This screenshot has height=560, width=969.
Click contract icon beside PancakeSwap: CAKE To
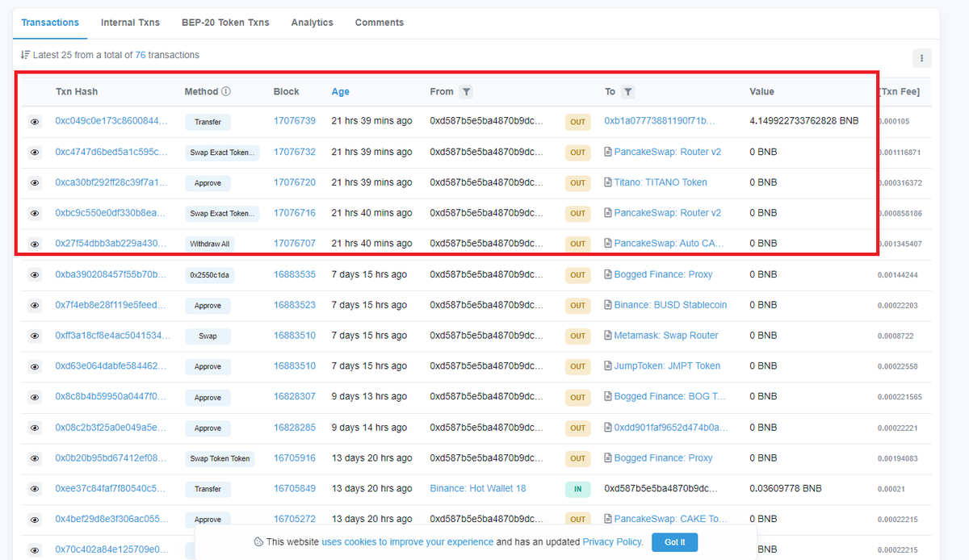click(x=608, y=520)
